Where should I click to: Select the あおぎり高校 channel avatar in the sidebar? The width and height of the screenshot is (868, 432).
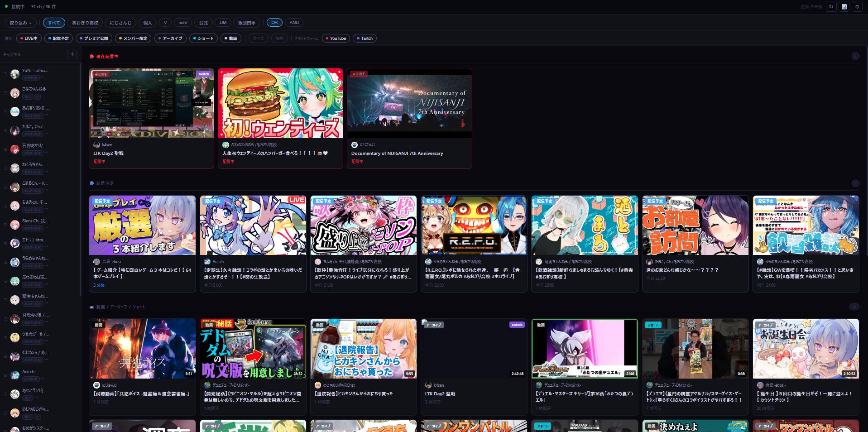(15, 112)
